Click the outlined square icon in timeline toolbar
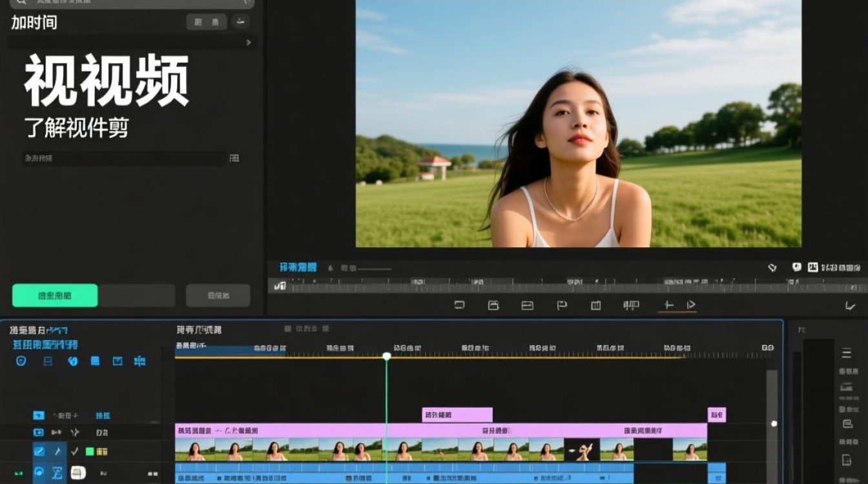868x484 pixels. [x=118, y=361]
